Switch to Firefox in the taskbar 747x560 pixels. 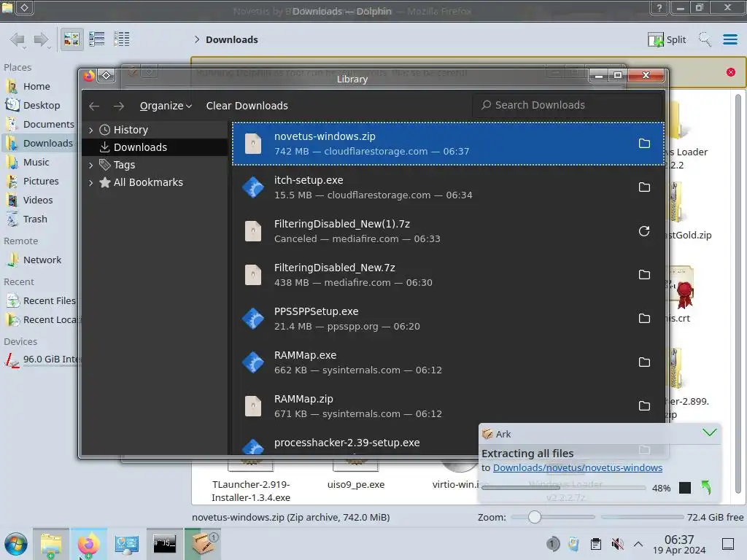pyautogui.click(x=88, y=544)
